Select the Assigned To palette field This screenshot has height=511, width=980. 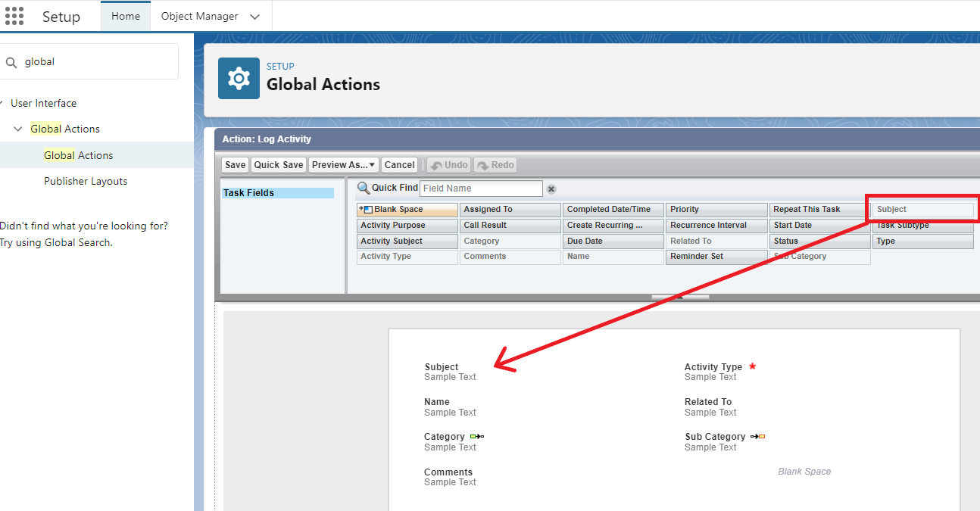point(510,210)
